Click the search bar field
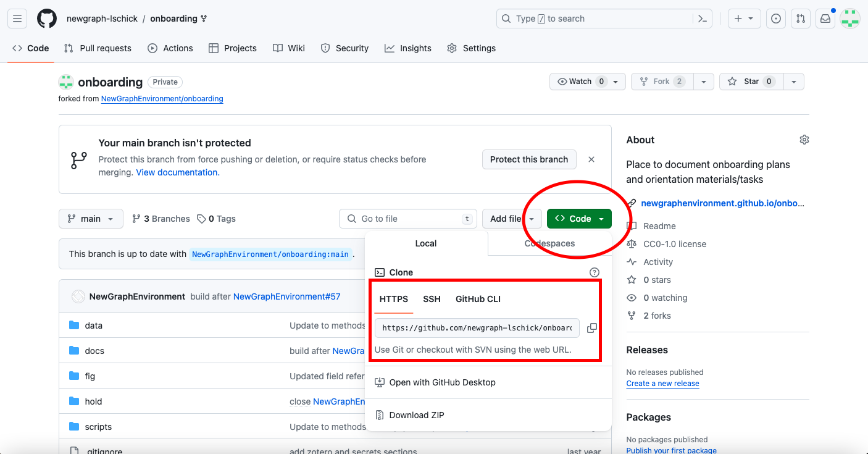The width and height of the screenshot is (868, 454). (604, 19)
